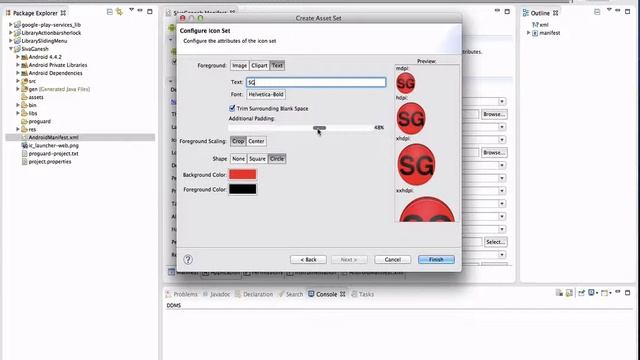Toggle Trim Surrounding Blank Space checkbox
This screenshot has height=360, width=640.
pyautogui.click(x=232, y=108)
